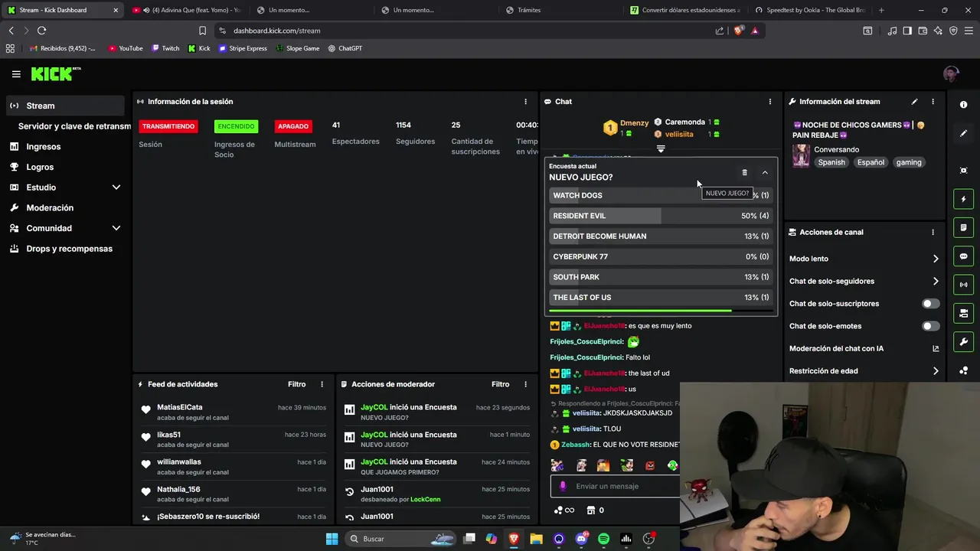Click the wrench icon in right sidebar
Screen dimensions: 980x551
coord(964,342)
